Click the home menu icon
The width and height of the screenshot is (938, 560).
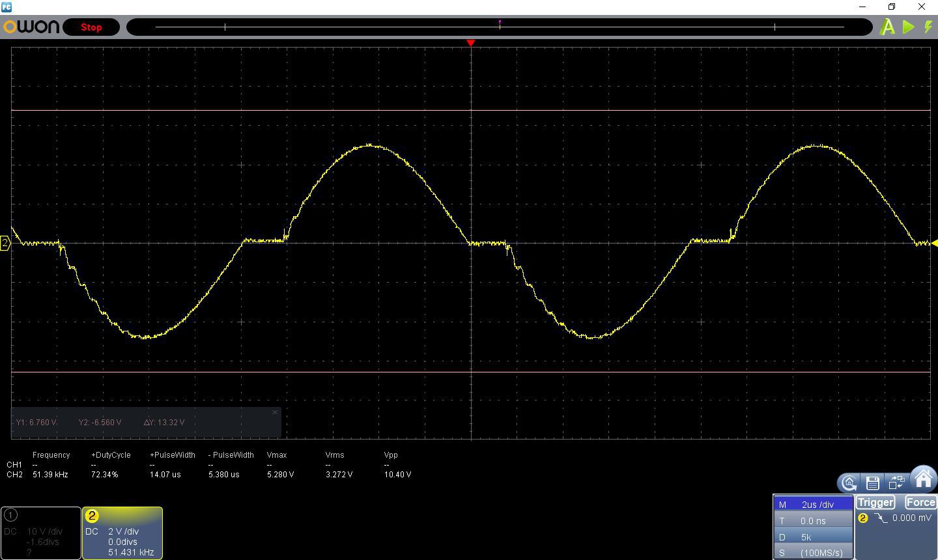click(923, 479)
